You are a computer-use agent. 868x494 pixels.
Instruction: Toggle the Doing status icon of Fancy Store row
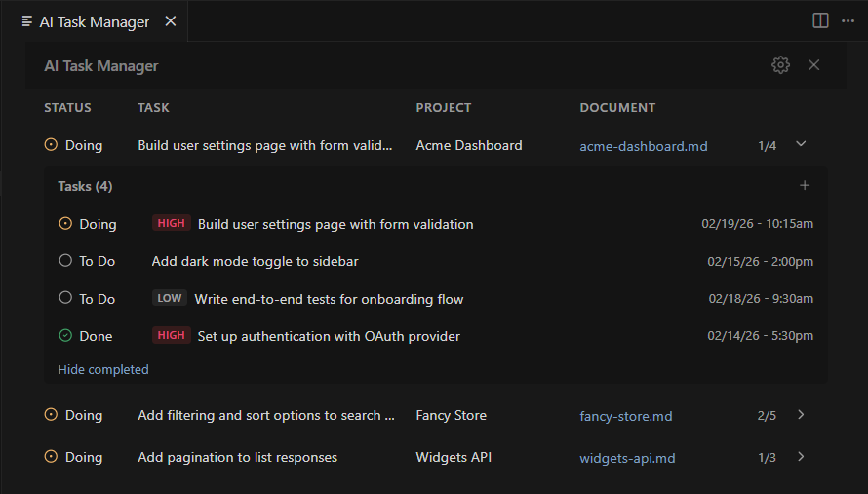tap(51, 415)
